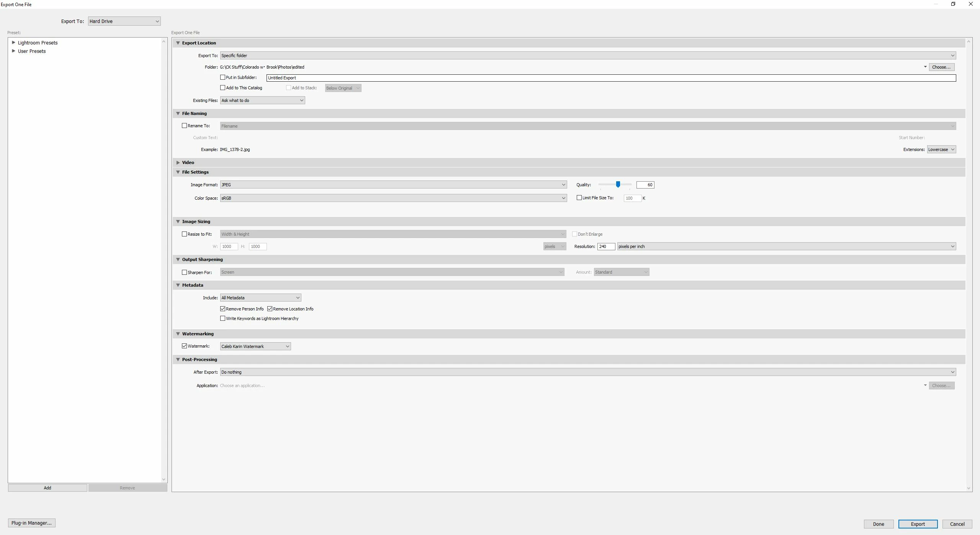Collapse the File Settings section triangle
The width and height of the screenshot is (980, 535).
point(178,172)
